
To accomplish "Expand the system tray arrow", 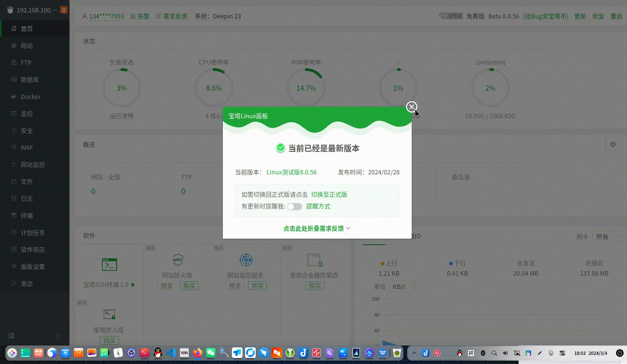I will tap(414, 353).
